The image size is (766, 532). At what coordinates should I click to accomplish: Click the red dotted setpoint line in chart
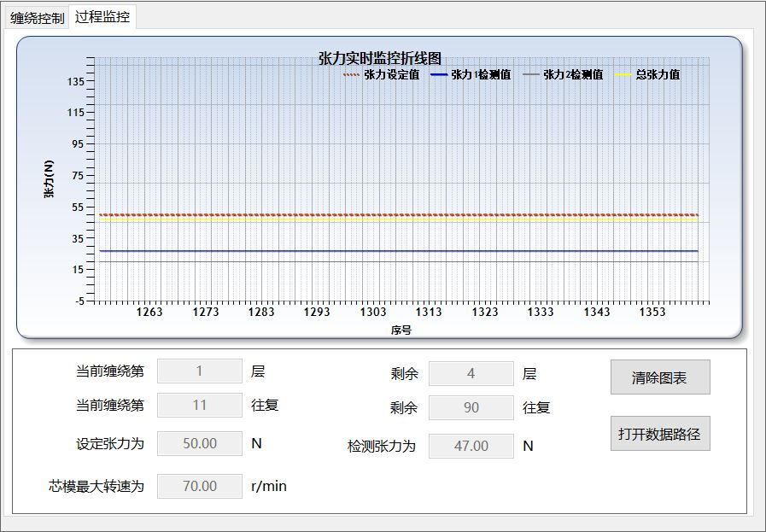click(x=399, y=215)
